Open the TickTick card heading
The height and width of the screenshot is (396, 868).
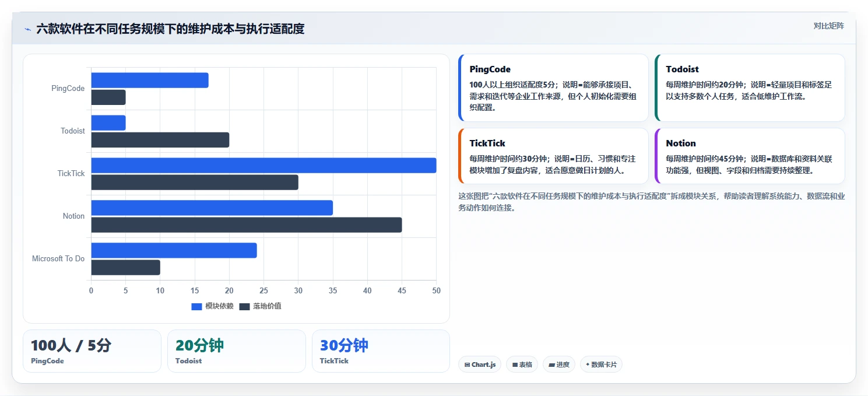[x=487, y=143]
